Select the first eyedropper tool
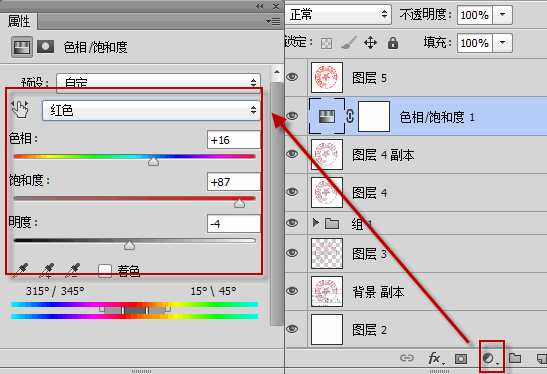 click(21, 270)
